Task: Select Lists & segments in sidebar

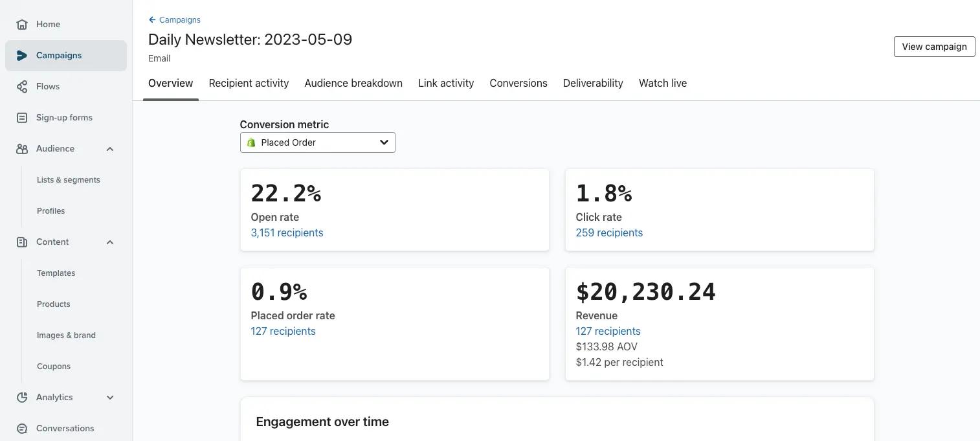Action: [68, 179]
